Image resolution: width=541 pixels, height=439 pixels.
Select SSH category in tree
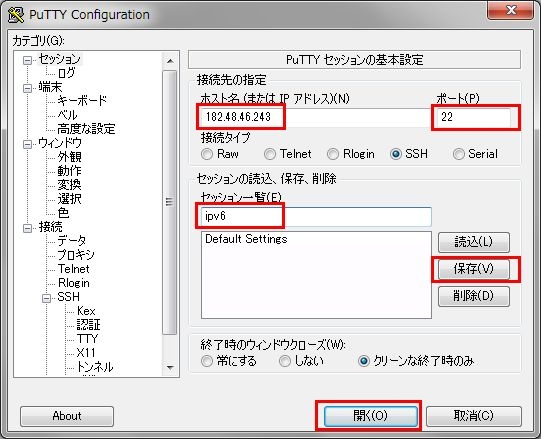tap(68, 297)
